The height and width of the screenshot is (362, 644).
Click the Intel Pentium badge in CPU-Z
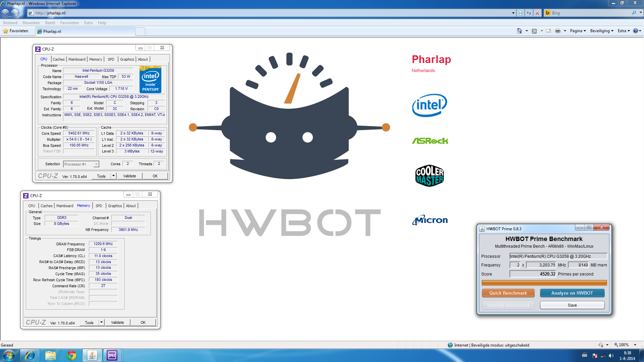point(150,79)
